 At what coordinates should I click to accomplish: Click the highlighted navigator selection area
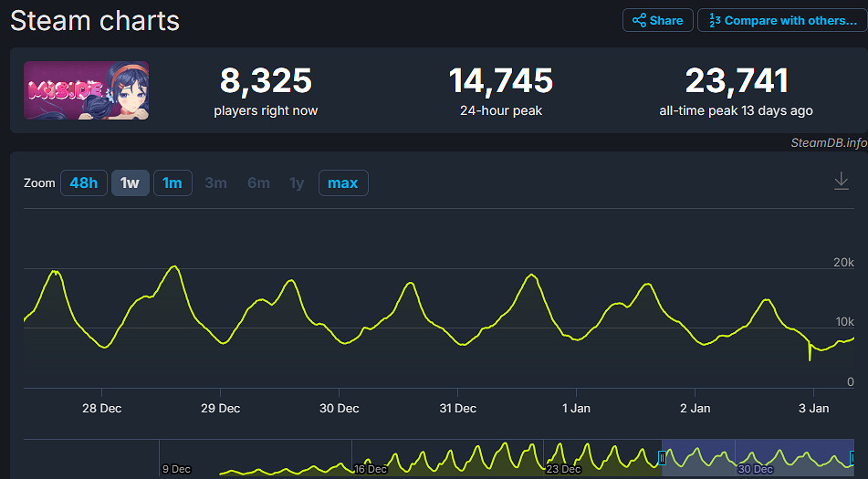[x=758, y=456]
